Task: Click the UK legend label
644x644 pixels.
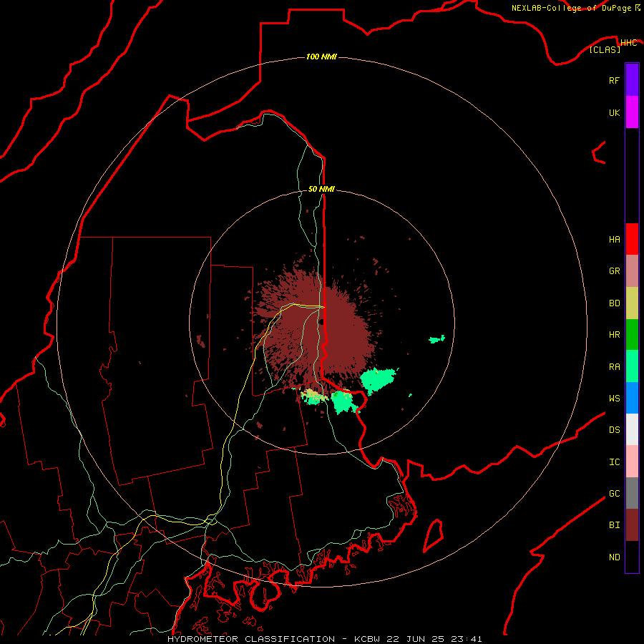Action: click(x=614, y=112)
